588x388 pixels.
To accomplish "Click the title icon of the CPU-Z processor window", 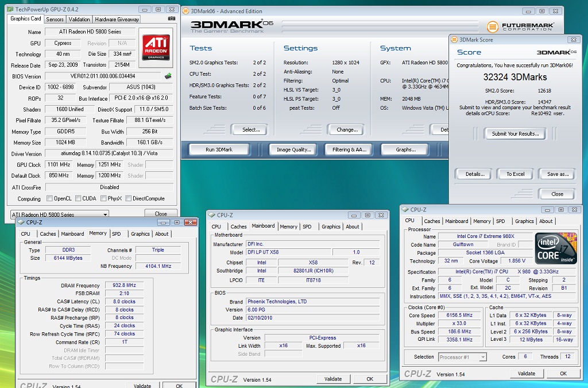I will (405, 209).
